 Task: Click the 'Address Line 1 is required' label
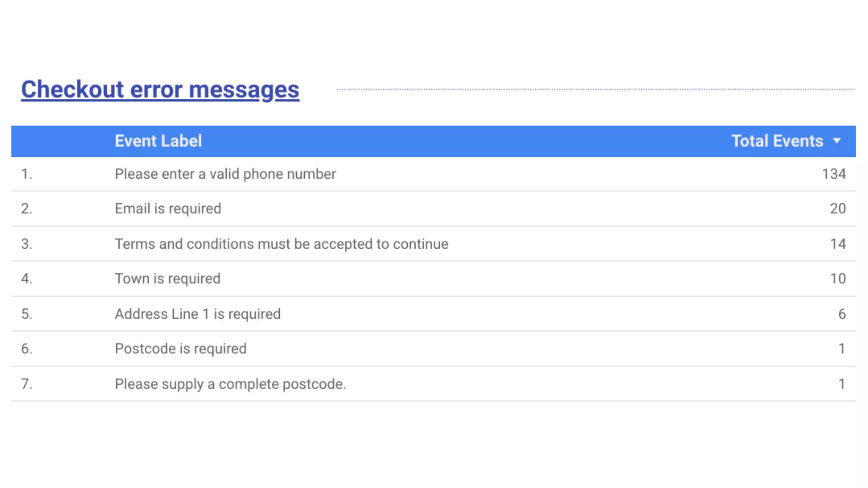(198, 314)
